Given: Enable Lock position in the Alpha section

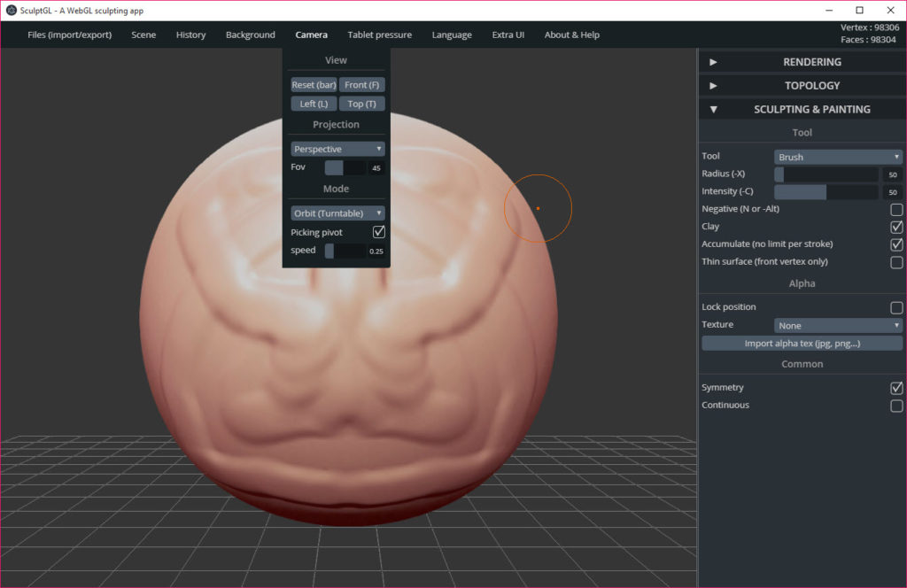Looking at the screenshot, I should coord(895,306).
